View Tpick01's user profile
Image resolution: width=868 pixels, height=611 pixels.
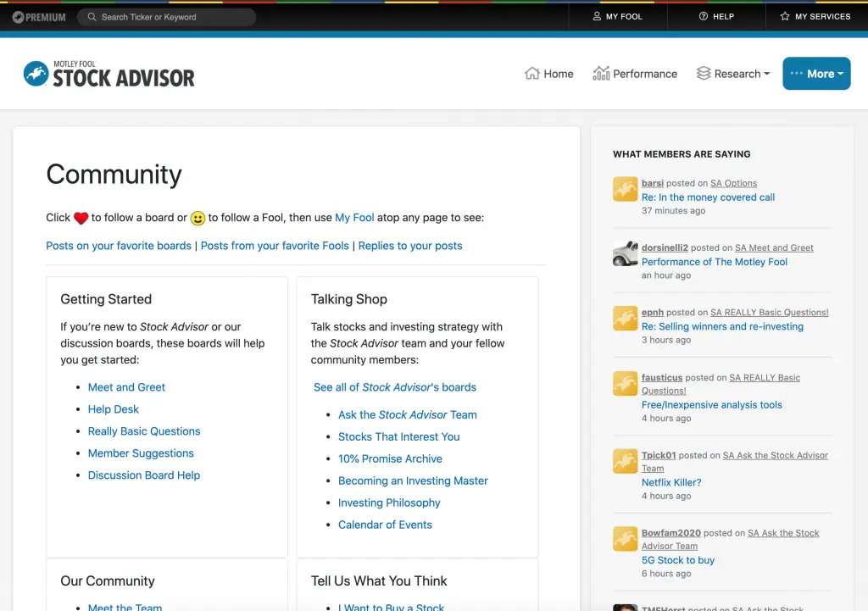point(659,455)
